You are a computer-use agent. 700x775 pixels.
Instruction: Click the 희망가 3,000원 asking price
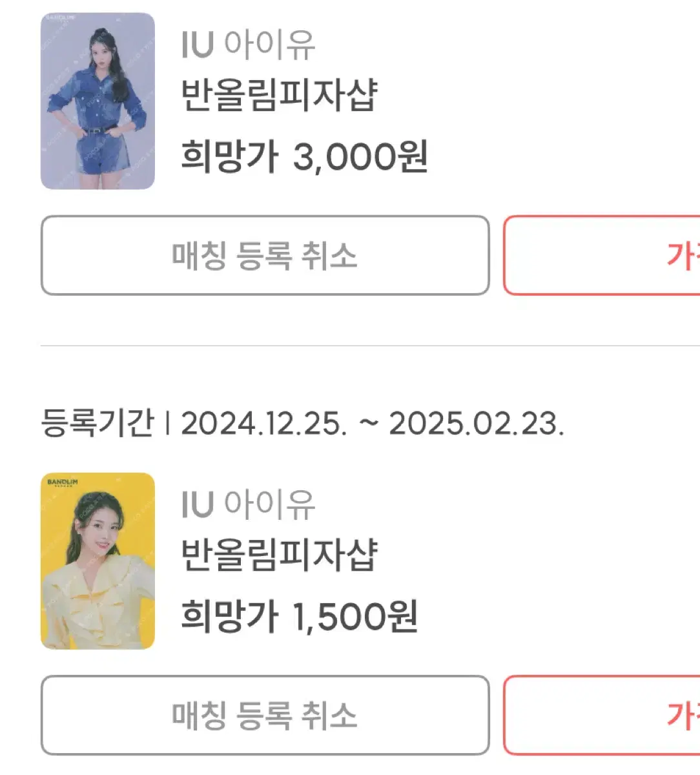(304, 156)
